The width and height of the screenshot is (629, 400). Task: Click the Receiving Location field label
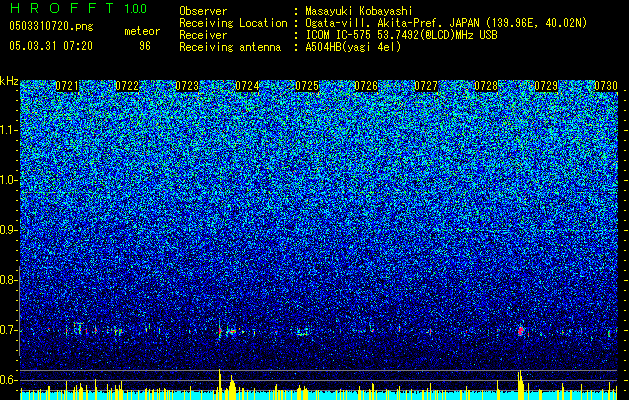click(233, 23)
